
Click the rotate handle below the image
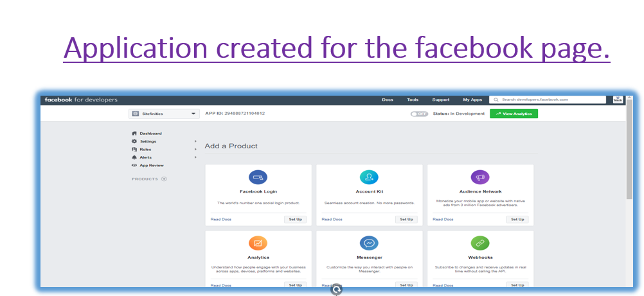[x=337, y=290]
